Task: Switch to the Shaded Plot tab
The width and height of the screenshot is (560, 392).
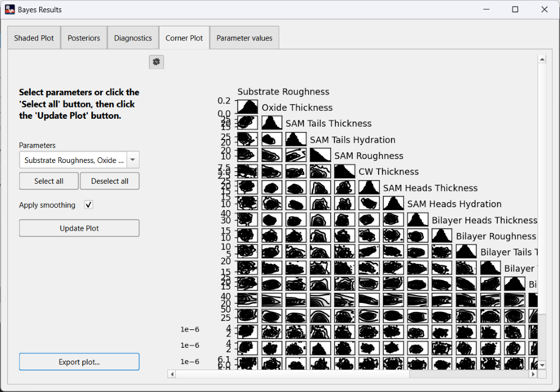Action: click(34, 38)
